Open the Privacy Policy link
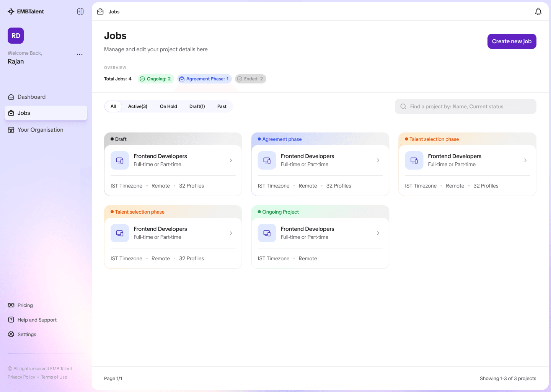The image size is (551, 392). [x=21, y=377]
